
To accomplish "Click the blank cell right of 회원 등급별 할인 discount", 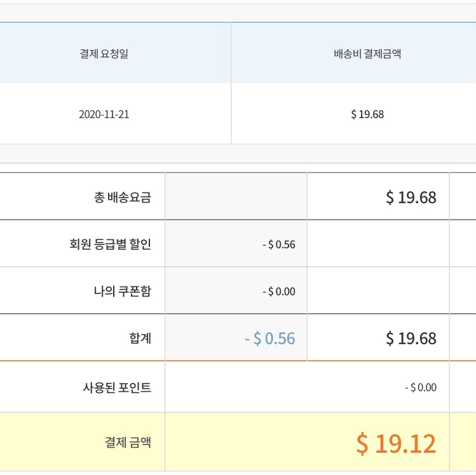I will (377, 244).
